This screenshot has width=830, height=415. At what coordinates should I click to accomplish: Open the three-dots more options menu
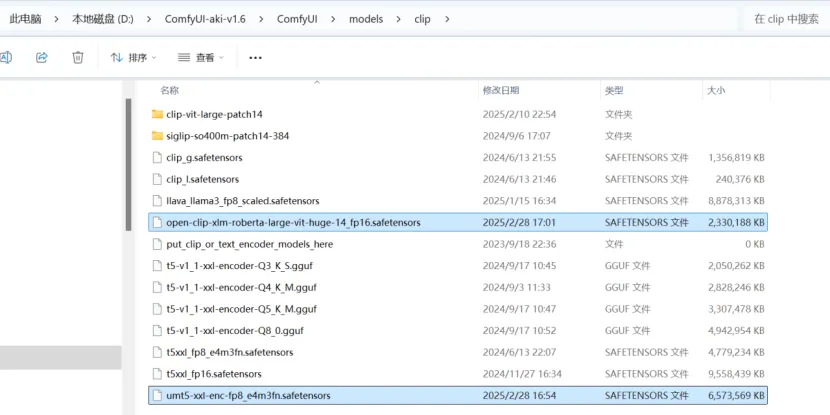(255, 58)
